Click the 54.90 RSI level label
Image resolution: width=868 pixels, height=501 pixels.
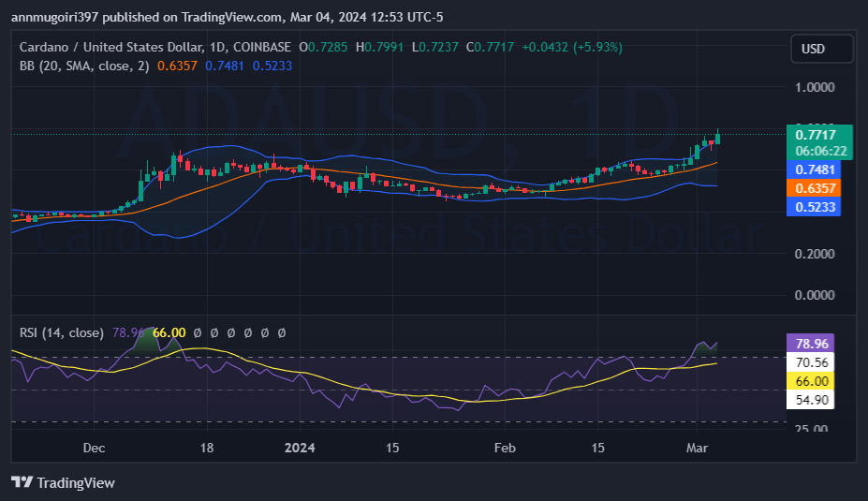click(x=811, y=400)
